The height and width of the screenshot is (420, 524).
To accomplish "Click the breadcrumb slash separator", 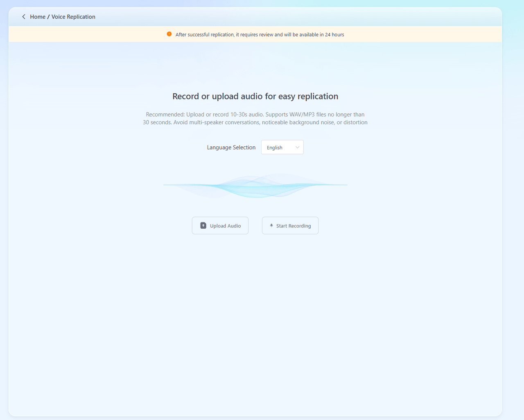I will (x=48, y=17).
